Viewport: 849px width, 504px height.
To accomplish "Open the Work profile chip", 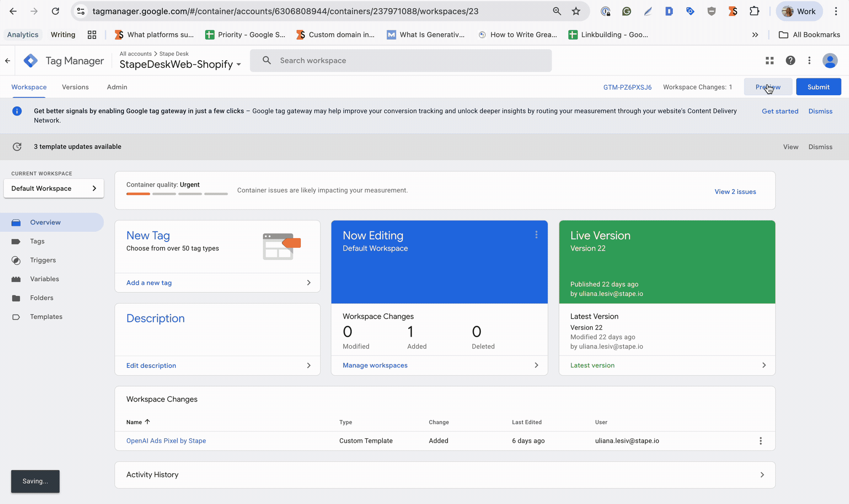I will coord(799,11).
